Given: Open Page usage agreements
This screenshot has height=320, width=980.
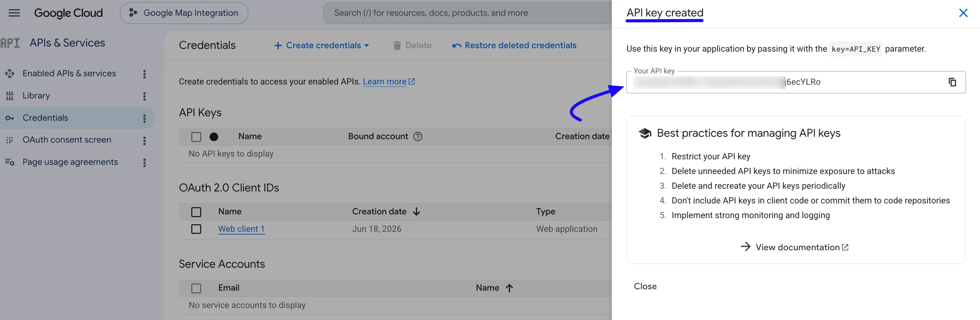Looking at the screenshot, I should click(70, 162).
